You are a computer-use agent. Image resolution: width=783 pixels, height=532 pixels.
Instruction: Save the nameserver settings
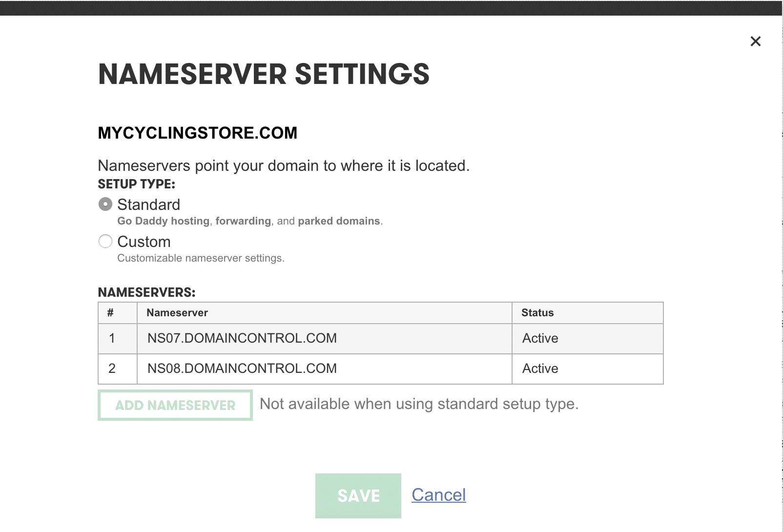point(358,495)
